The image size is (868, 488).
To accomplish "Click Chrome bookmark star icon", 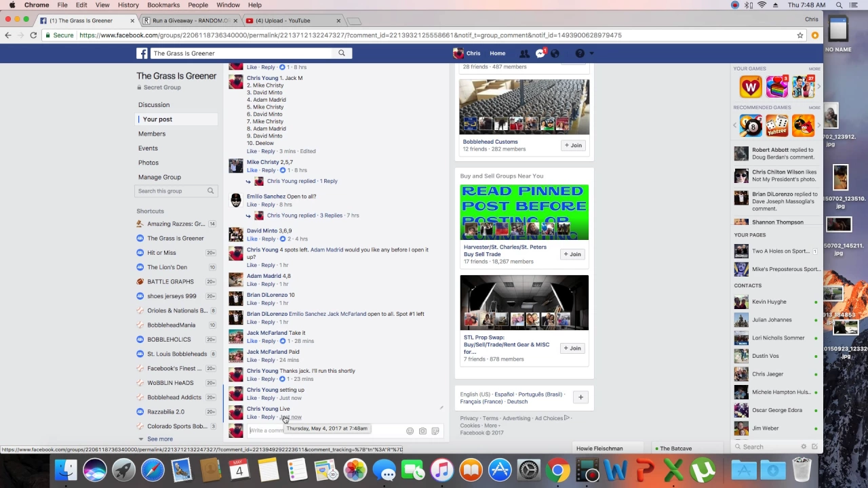I will (800, 35).
